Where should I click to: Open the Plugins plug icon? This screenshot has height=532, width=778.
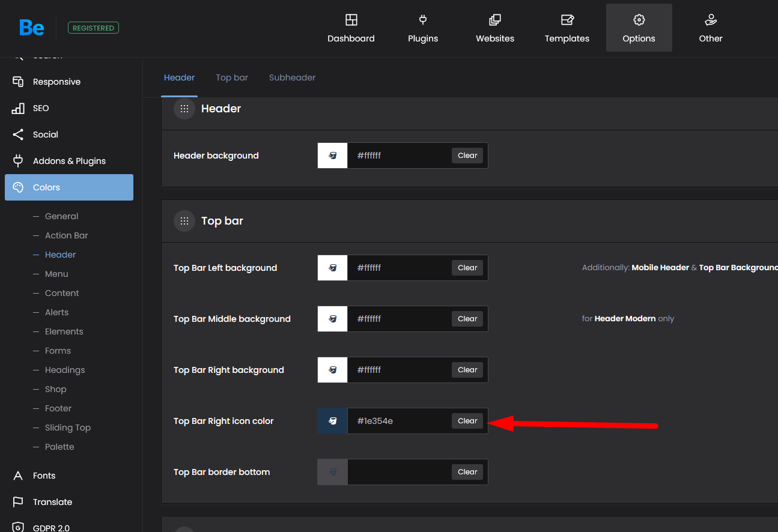423,20
